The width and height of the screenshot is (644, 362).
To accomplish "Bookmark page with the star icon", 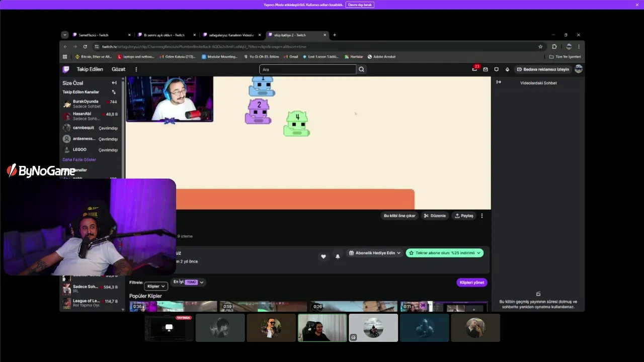I will tap(540, 47).
